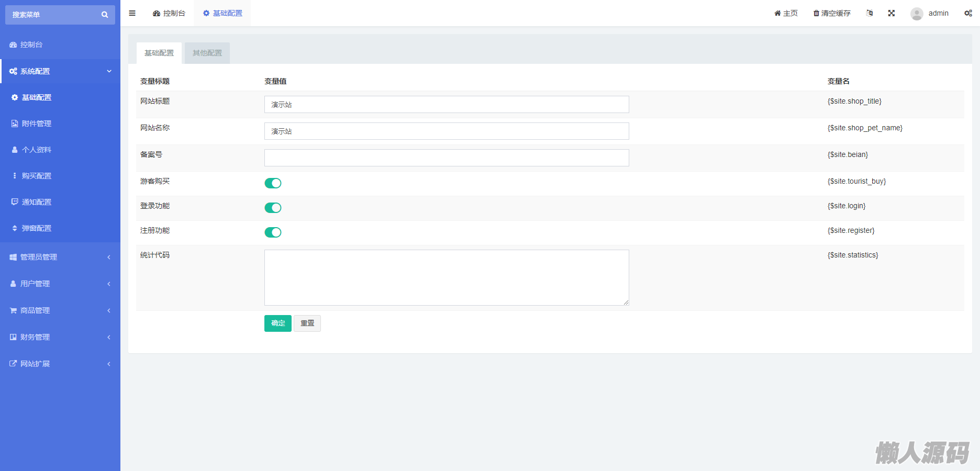980x471 pixels.
Task: Click the {$site.shop_pet_name} variable name
Action: (x=865, y=128)
